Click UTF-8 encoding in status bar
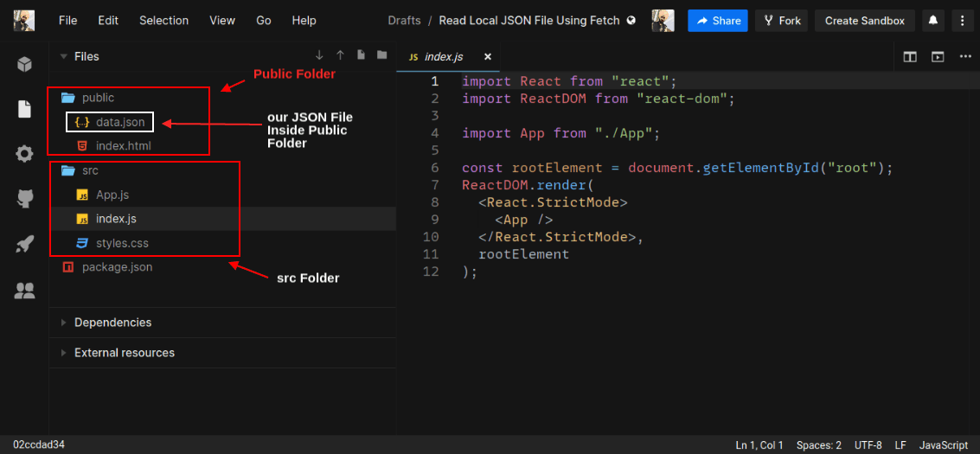The image size is (980, 454). pyautogui.click(x=868, y=445)
